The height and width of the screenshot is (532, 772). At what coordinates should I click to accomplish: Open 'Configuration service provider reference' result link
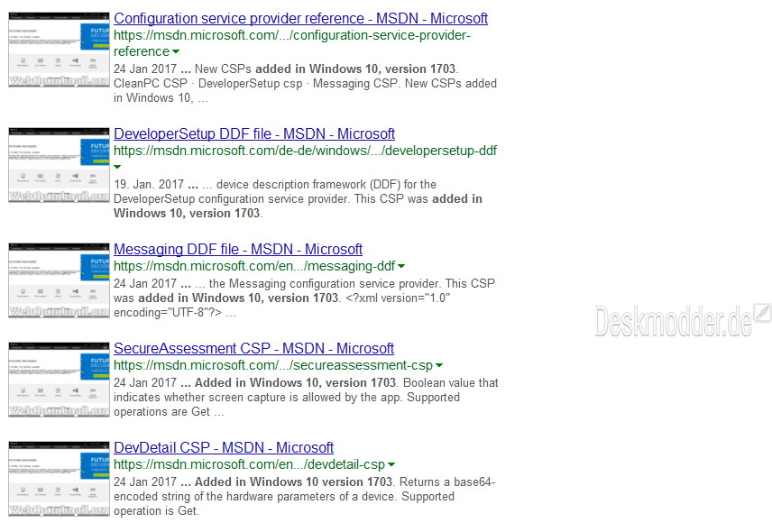click(300, 18)
